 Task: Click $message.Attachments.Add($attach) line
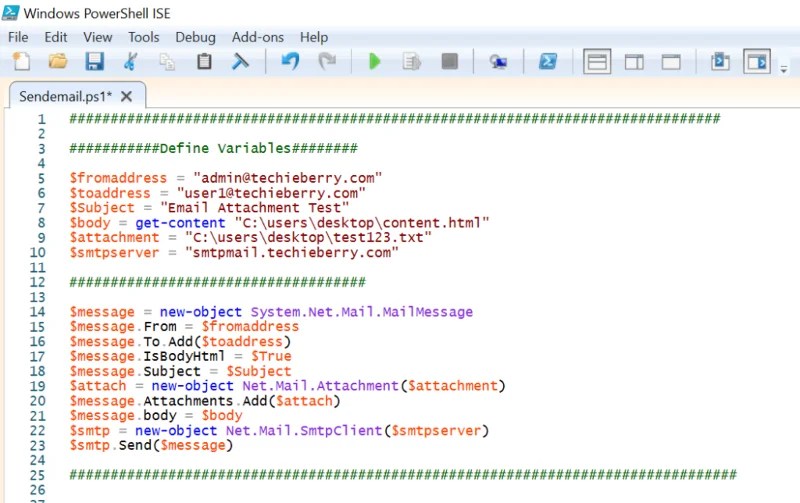point(205,401)
